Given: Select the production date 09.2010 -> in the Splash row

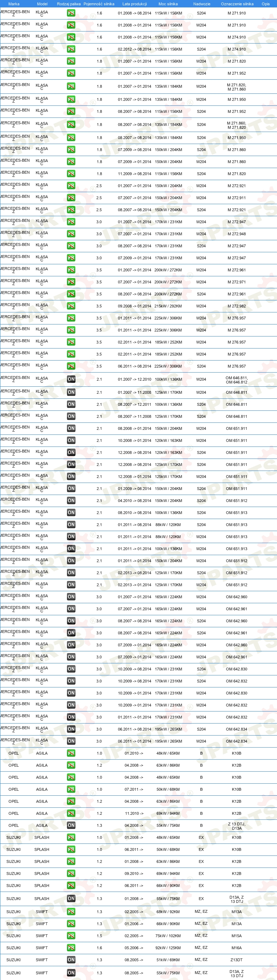Looking at the screenshot, I should click(134, 874).
